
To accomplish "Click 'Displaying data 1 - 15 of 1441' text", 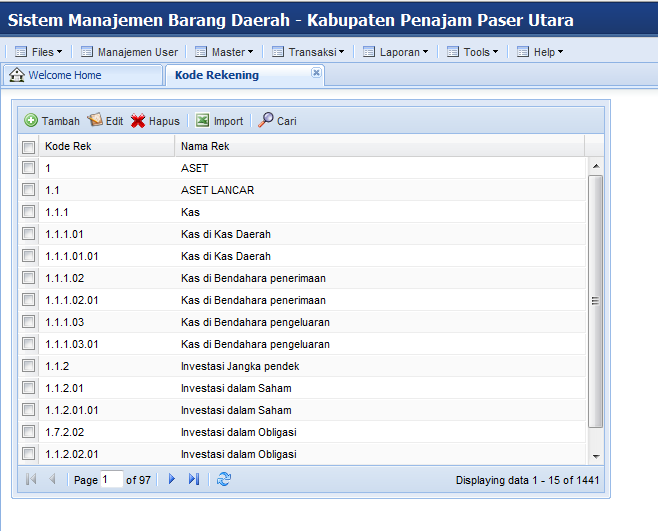I will 527,480.
